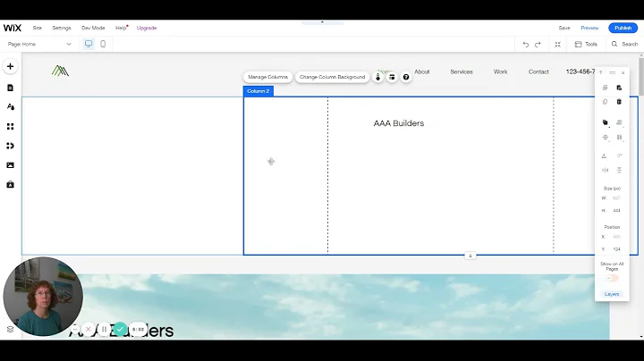Click the height H size field
Image resolution: width=644 pixels, height=361 pixels.
pyautogui.click(x=616, y=211)
